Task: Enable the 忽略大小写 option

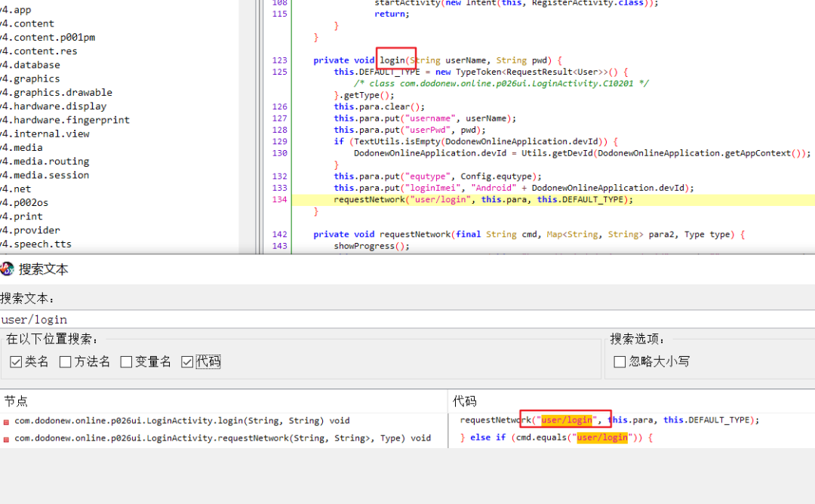Action: (x=619, y=361)
